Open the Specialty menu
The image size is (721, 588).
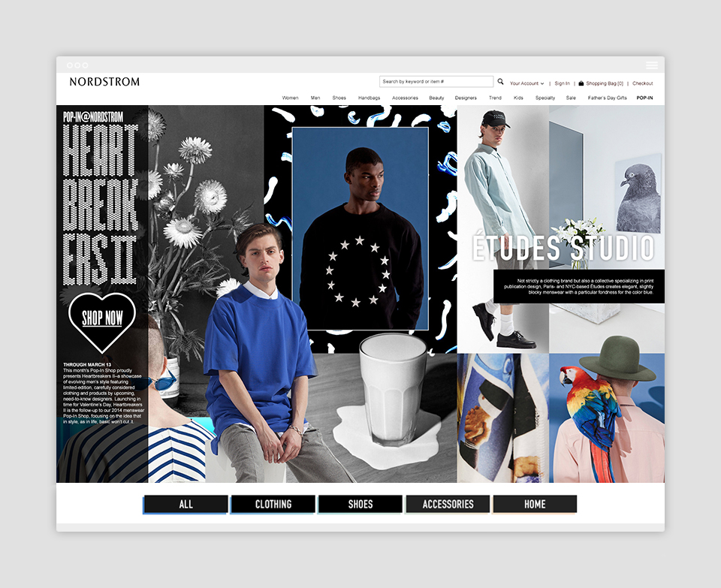(x=545, y=98)
